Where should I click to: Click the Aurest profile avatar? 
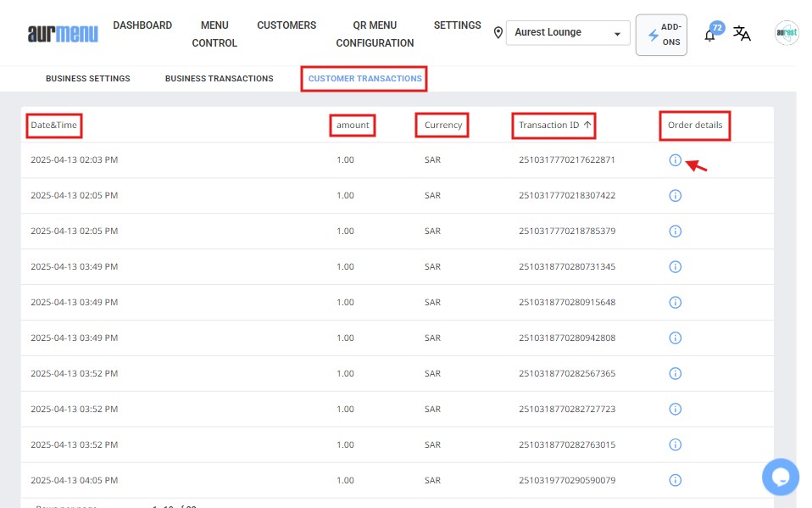coord(787,33)
